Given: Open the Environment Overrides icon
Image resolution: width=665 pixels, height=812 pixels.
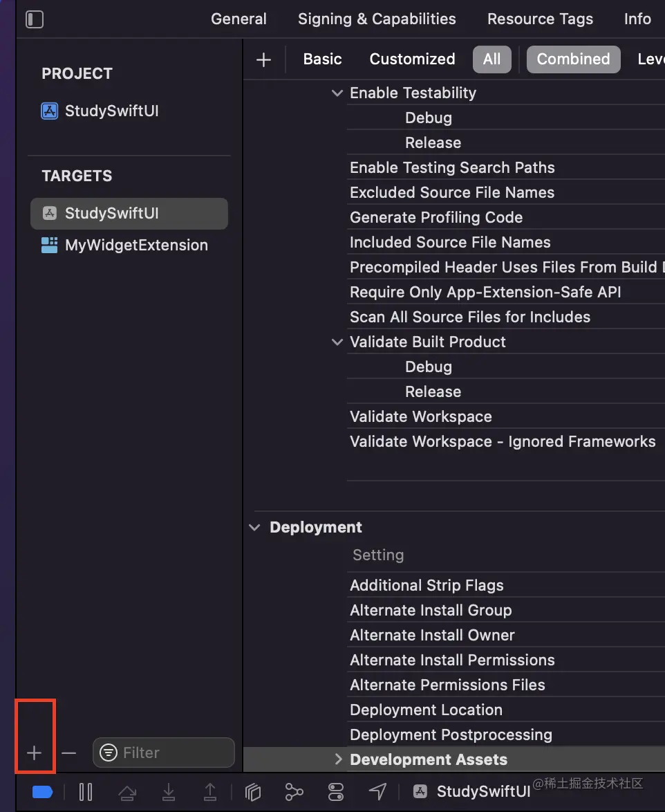Looking at the screenshot, I should pyautogui.click(x=336, y=792).
